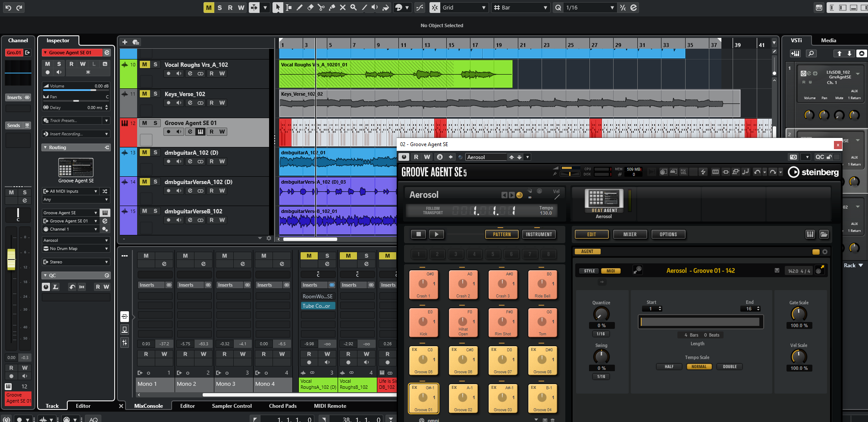This screenshot has width=868, height=422.
Task: Select the Zoom magnifier tool
Action: (x=354, y=7)
